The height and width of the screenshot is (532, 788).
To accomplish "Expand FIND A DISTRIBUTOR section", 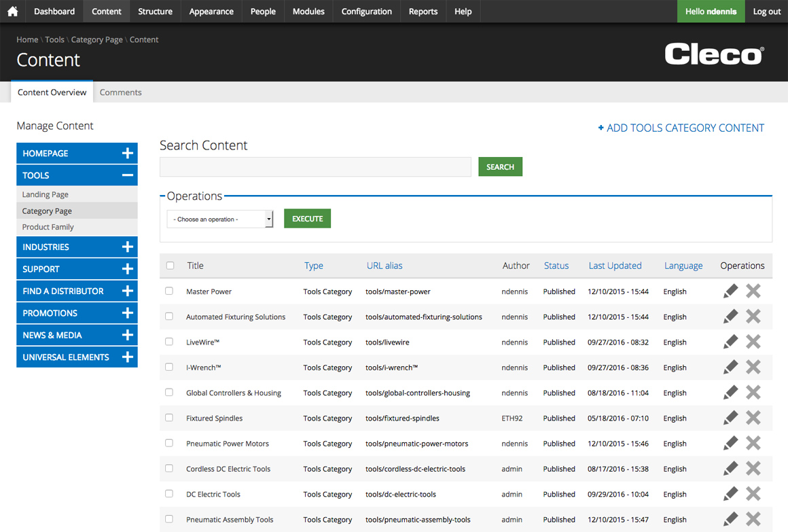I will 77,291.
